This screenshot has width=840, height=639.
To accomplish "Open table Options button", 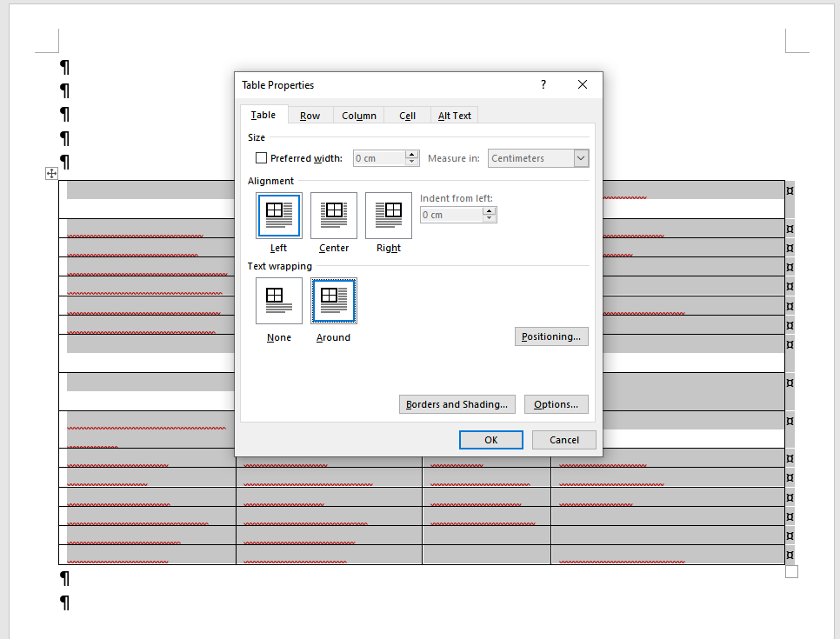I will [556, 404].
